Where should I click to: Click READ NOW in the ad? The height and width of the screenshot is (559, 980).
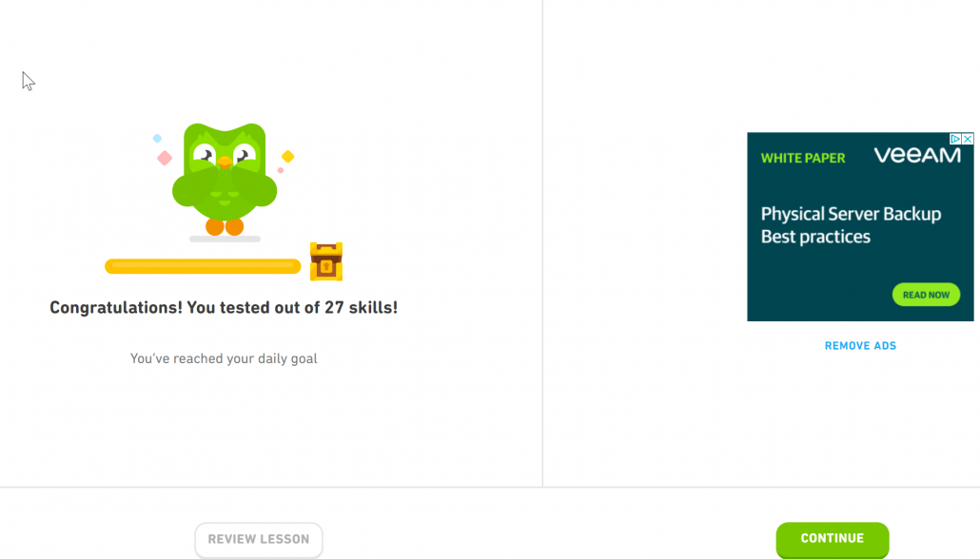pos(926,295)
